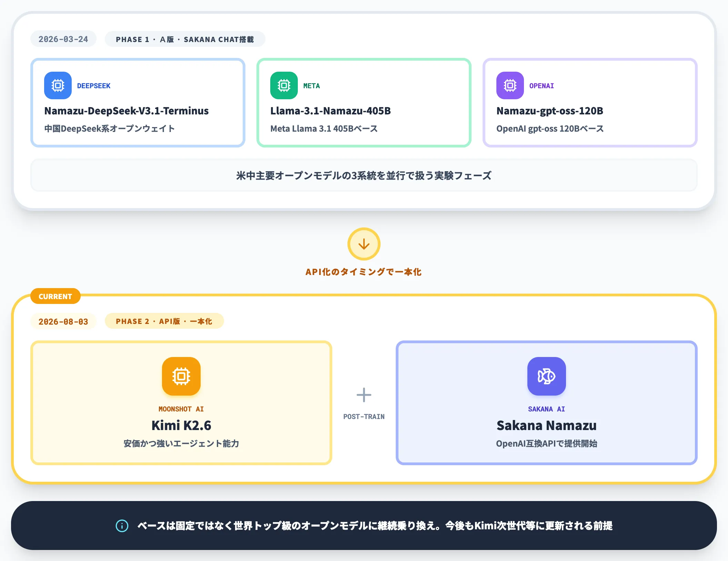
Task: Click the SAKANA AI label
Action: coord(547,409)
